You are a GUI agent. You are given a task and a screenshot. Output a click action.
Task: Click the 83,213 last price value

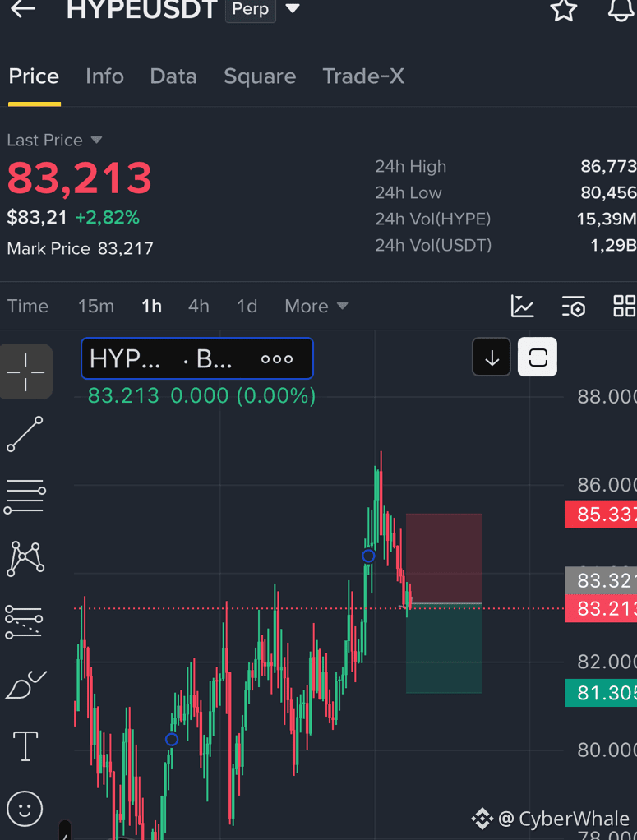[x=79, y=178]
